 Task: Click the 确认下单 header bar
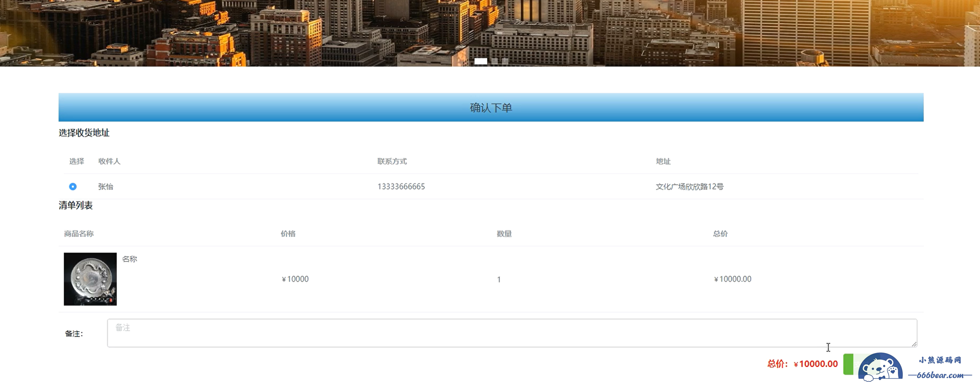491,107
